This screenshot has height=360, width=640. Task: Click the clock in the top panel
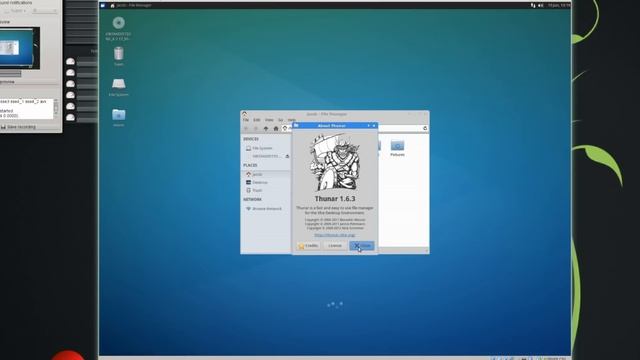pos(559,5)
